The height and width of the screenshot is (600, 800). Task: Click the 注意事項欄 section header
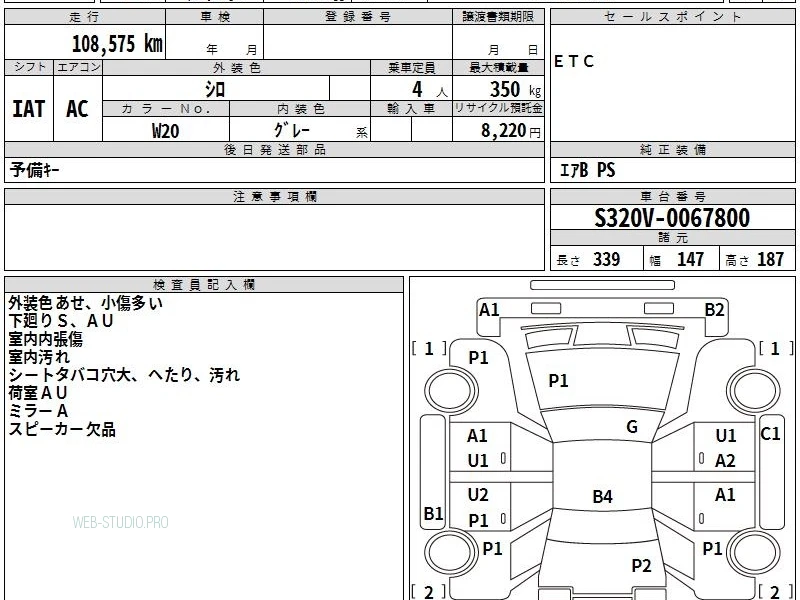pyautogui.click(x=274, y=196)
